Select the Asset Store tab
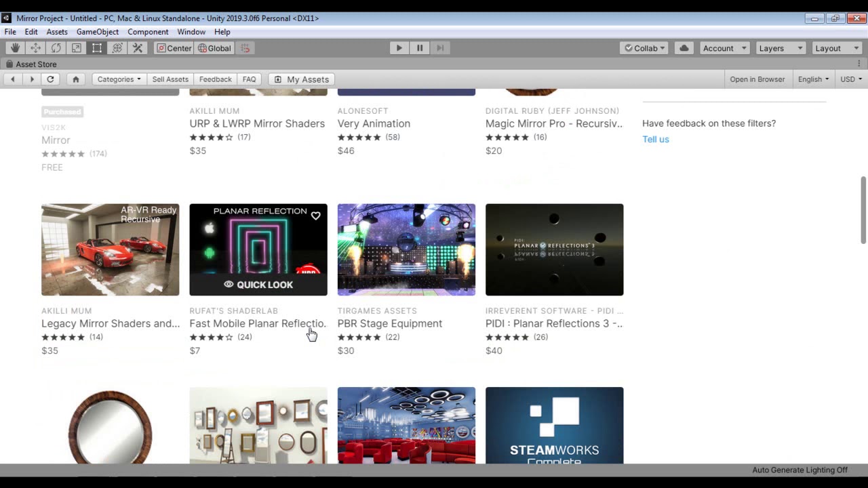The image size is (868, 488). (31, 64)
